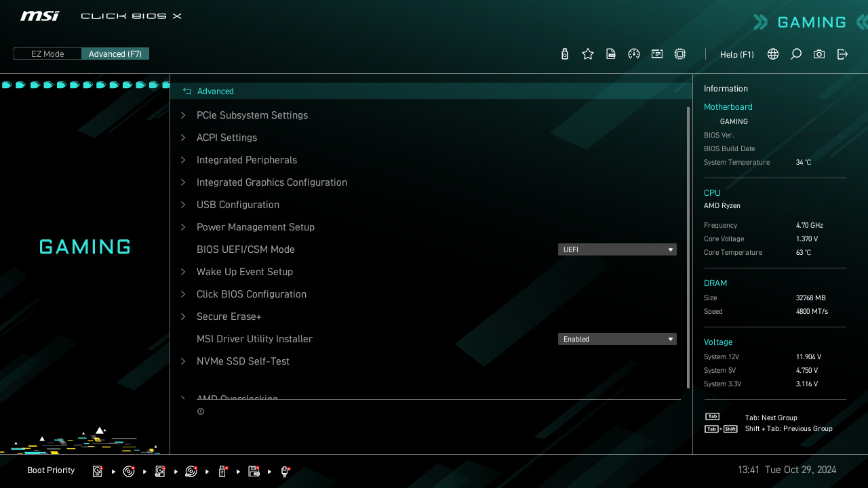Select the Advanced (F7) tab
868x488 pixels.
[115, 54]
